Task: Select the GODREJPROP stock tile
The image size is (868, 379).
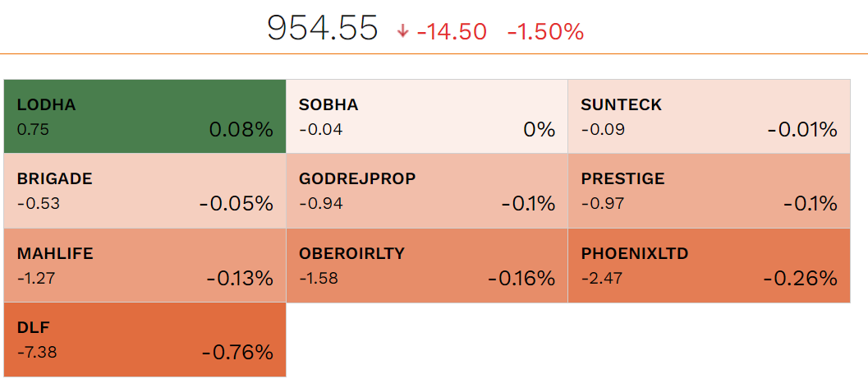Action: pos(426,191)
